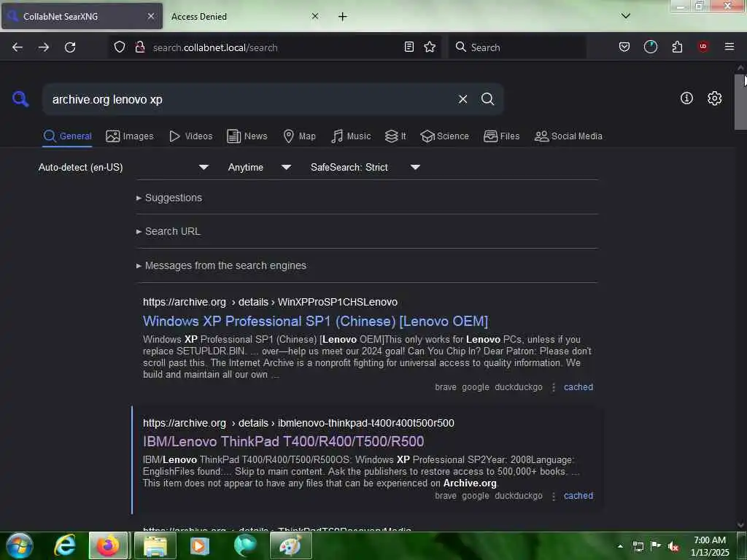This screenshot has height=560, width=747.
Task: Open the Extensions puzzle icon
Action: [677, 47]
